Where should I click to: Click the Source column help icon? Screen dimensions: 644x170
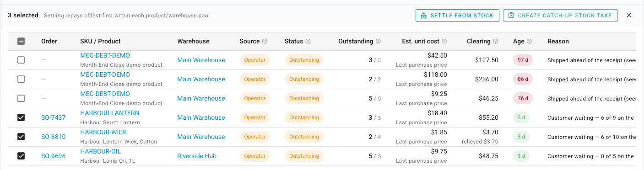click(265, 42)
